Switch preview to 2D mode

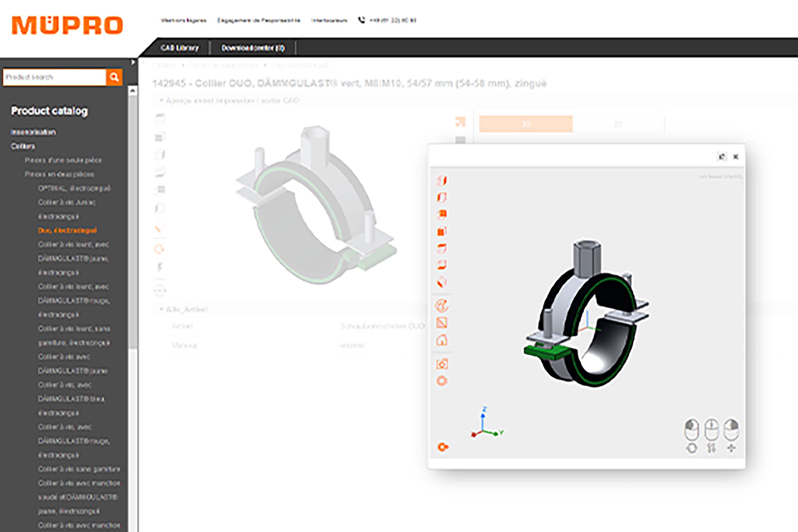[618, 124]
